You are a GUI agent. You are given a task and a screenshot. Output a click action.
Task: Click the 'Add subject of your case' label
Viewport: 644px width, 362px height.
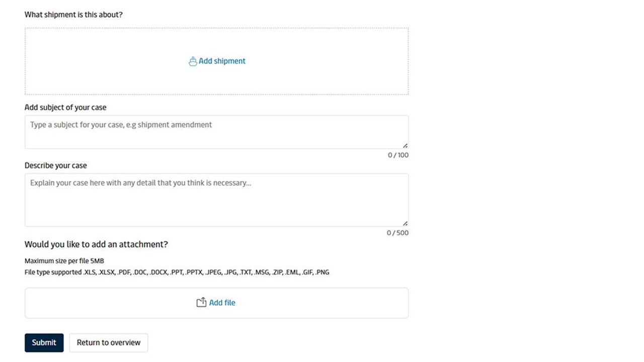65,107
